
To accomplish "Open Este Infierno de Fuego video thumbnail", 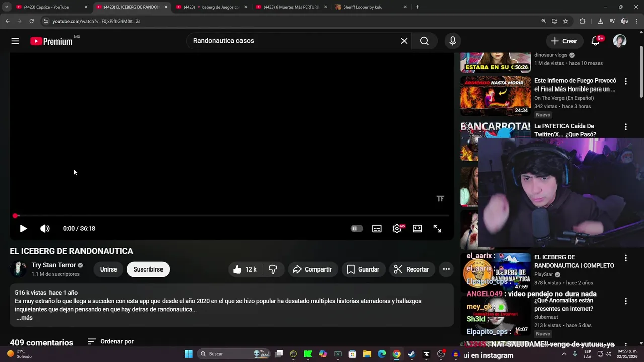I will point(496,96).
